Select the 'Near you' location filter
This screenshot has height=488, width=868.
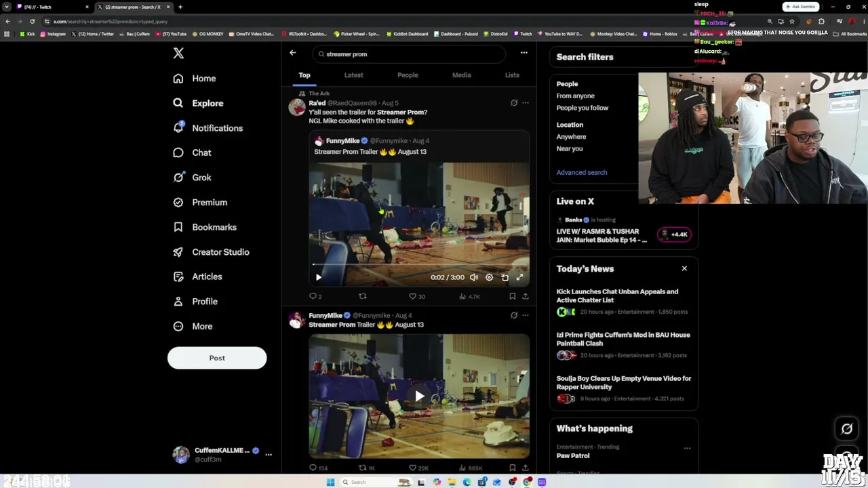[570, 149]
